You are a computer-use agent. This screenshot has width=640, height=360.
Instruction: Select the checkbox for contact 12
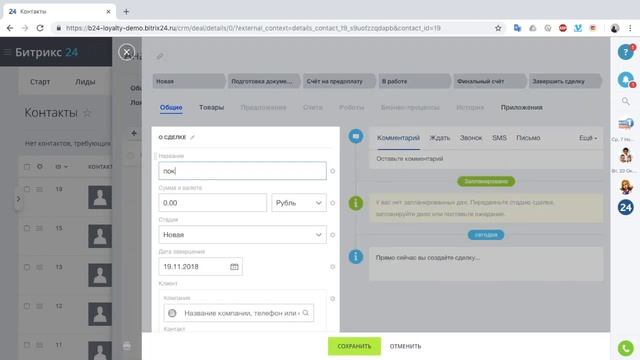pyautogui.click(x=27, y=306)
